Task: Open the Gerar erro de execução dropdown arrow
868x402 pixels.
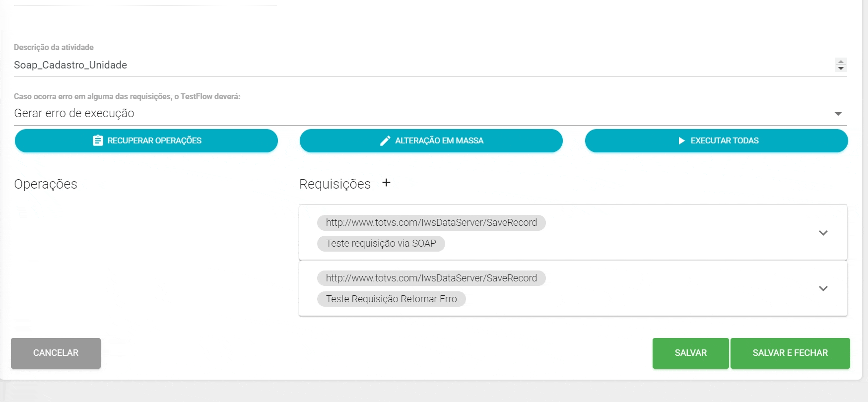Action: [838, 114]
